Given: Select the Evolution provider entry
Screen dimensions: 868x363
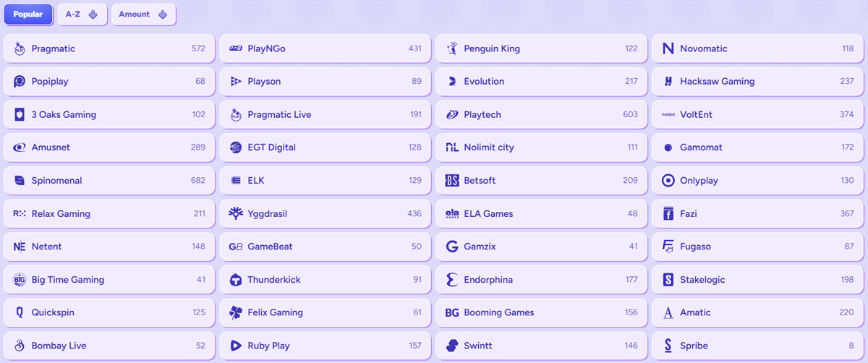Looking at the screenshot, I should coord(541,82).
